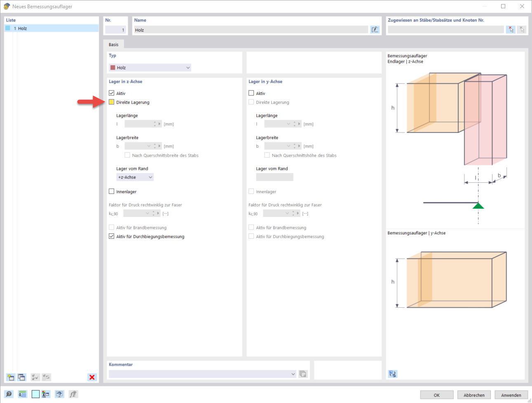The width and height of the screenshot is (532, 403).
Task: Open units and decimal places settings
Action: 22,394
